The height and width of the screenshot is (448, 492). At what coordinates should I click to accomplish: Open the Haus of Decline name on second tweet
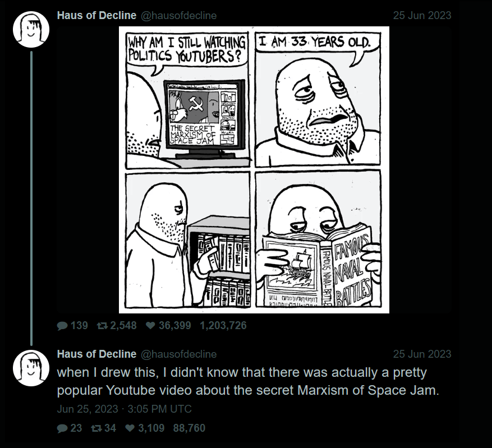click(x=96, y=354)
